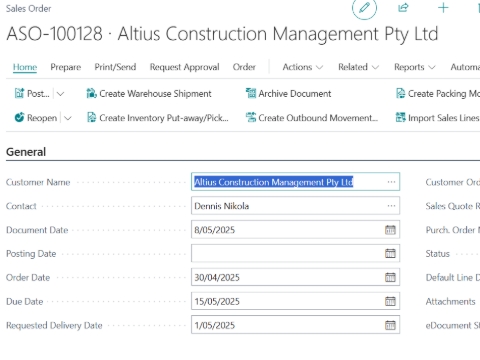
Task: Click the share icon at top
Action: (x=403, y=7)
